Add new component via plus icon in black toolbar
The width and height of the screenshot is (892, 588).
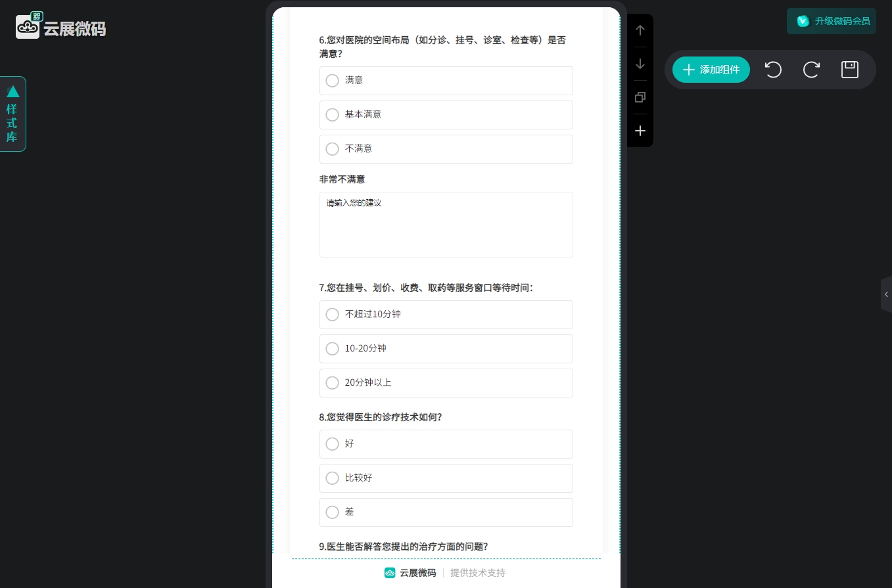[x=640, y=131]
